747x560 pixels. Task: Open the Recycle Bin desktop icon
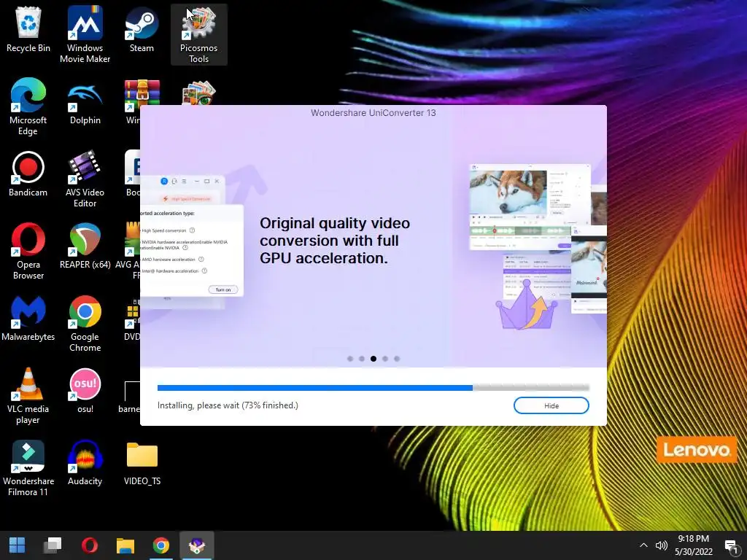28,30
